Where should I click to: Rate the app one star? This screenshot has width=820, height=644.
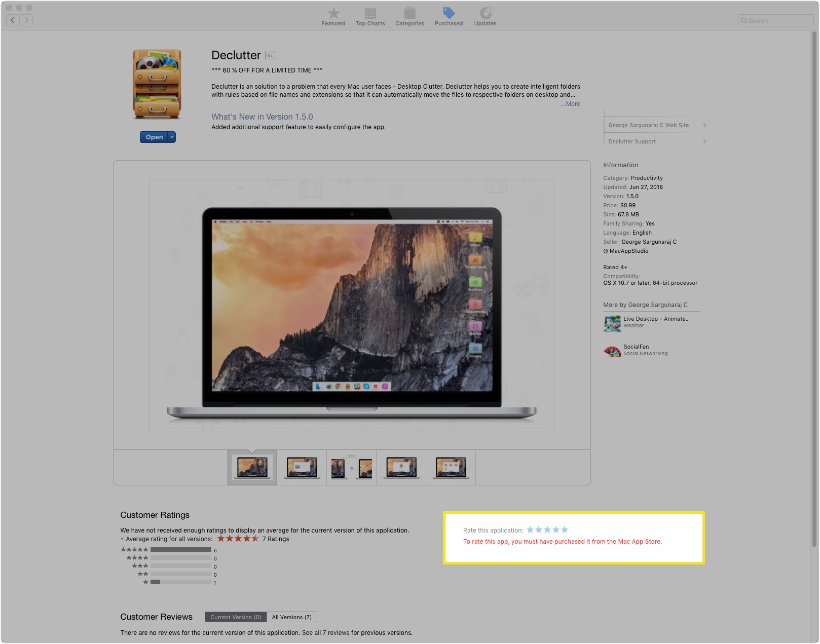tap(530, 529)
